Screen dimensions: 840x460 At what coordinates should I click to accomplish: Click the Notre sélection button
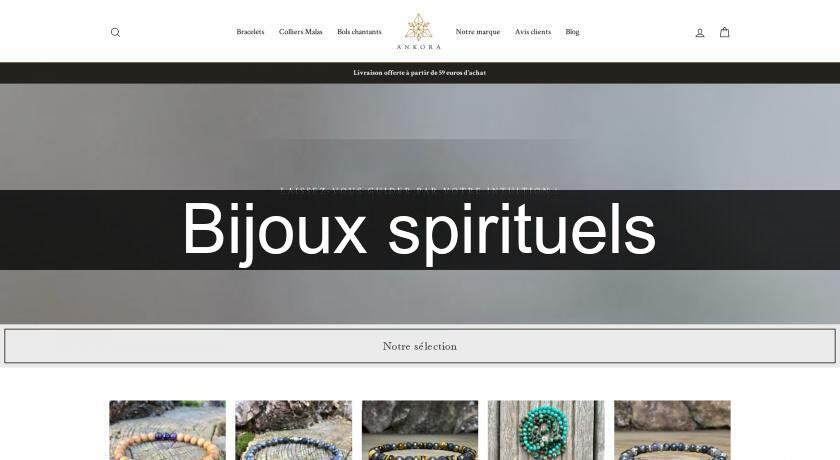(x=420, y=346)
